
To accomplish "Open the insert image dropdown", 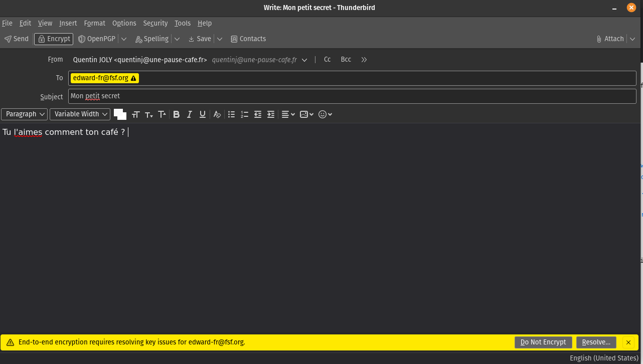I will (x=307, y=114).
